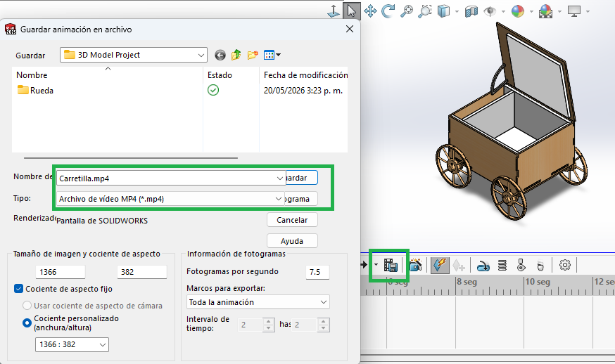The image size is (615, 364).
Task: Click the 10 seg timeline mark
Action: (x=538, y=282)
